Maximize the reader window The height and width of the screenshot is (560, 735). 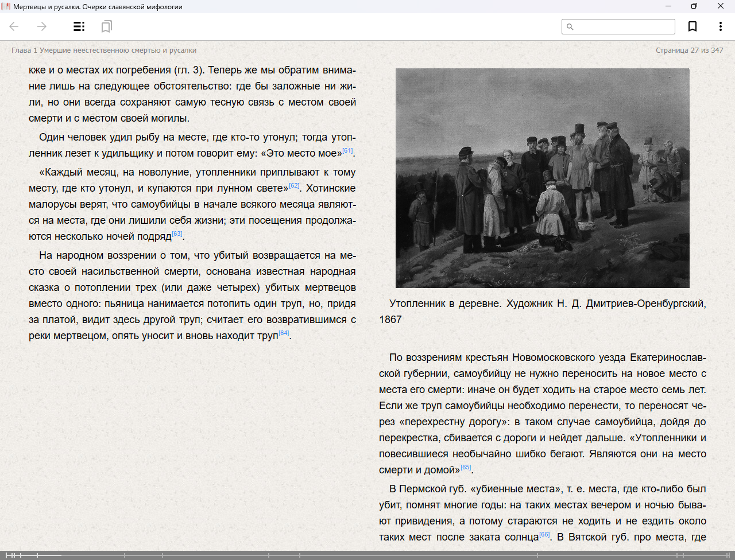point(694,6)
